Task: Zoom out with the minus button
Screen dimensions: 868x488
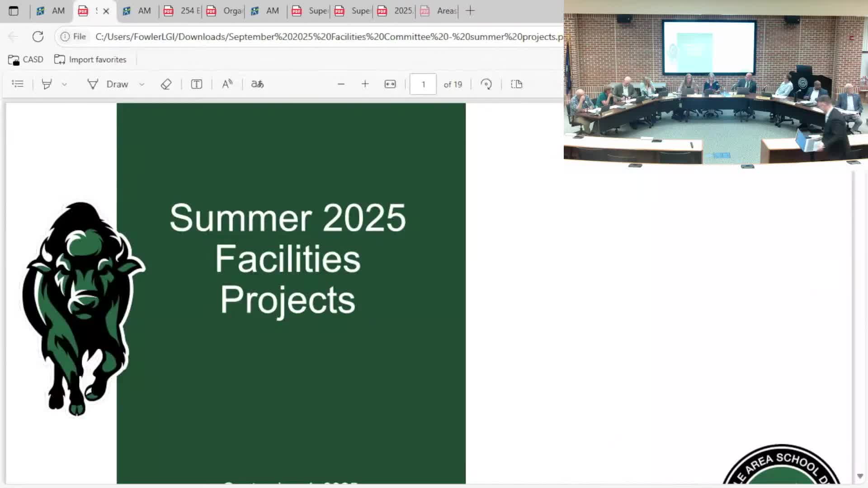Action: (x=341, y=84)
